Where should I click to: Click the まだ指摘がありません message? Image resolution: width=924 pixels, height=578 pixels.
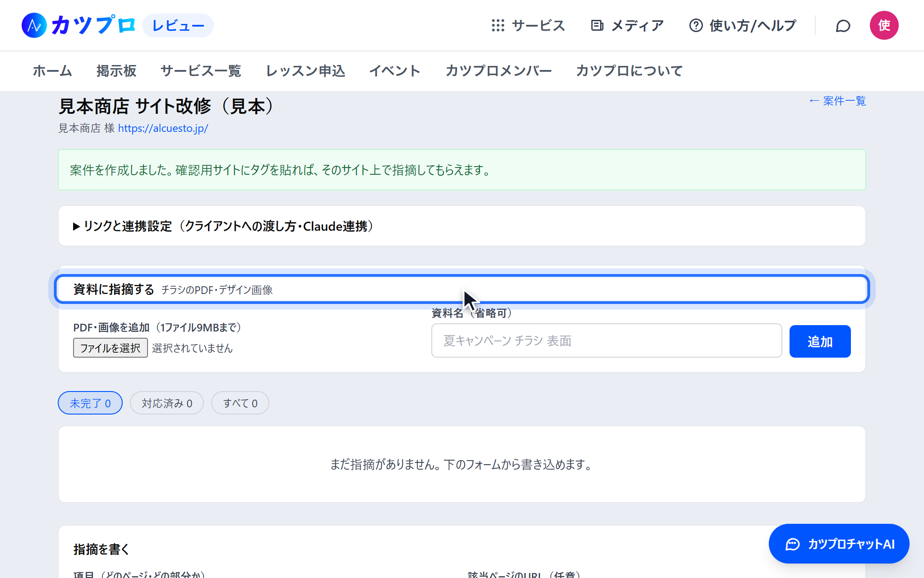click(462, 464)
